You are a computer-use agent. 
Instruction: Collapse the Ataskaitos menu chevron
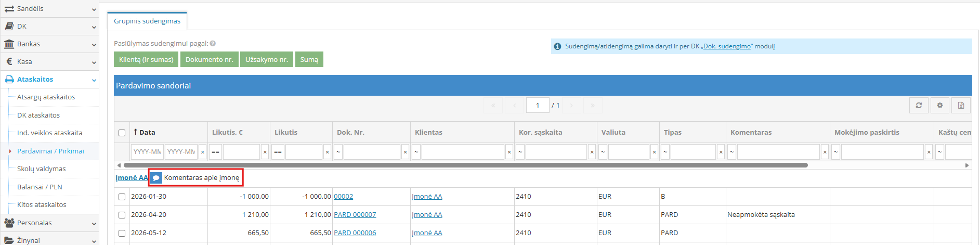[94, 80]
